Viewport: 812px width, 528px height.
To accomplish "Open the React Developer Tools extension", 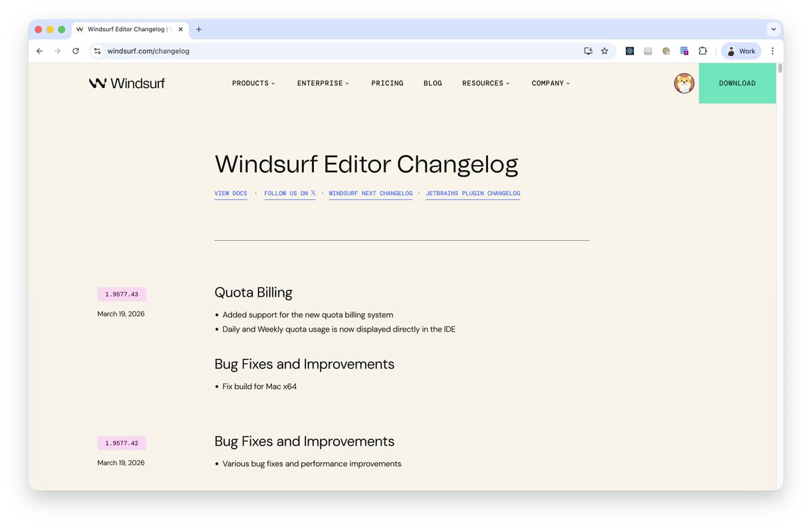I will [630, 51].
